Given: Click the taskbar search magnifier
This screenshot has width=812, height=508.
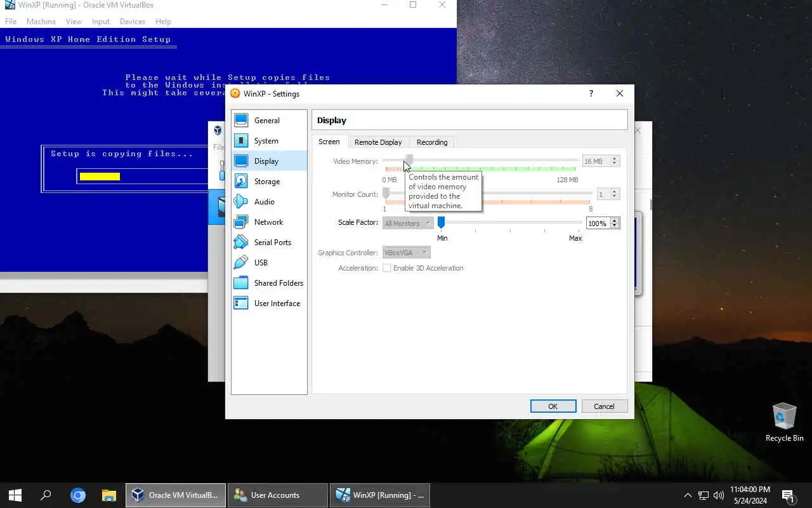Looking at the screenshot, I should (x=46, y=495).
